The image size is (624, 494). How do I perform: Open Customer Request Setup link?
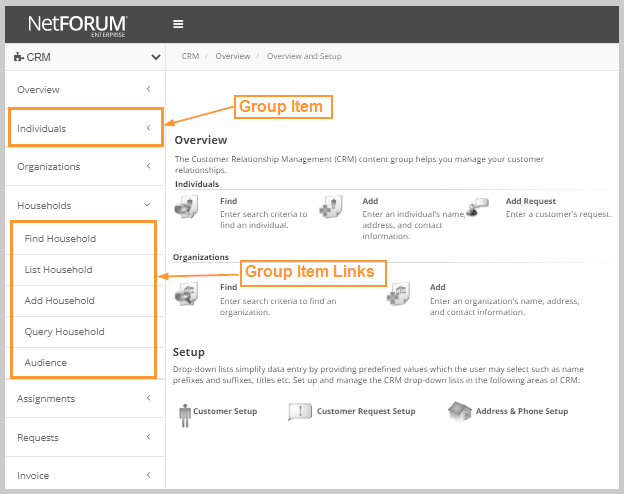pos(366,411)
